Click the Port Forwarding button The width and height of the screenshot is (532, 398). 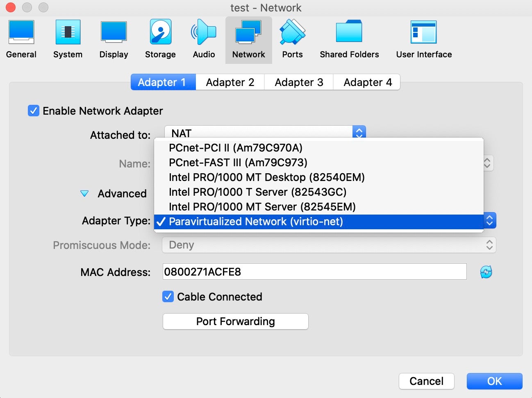[x=235, y=321]
